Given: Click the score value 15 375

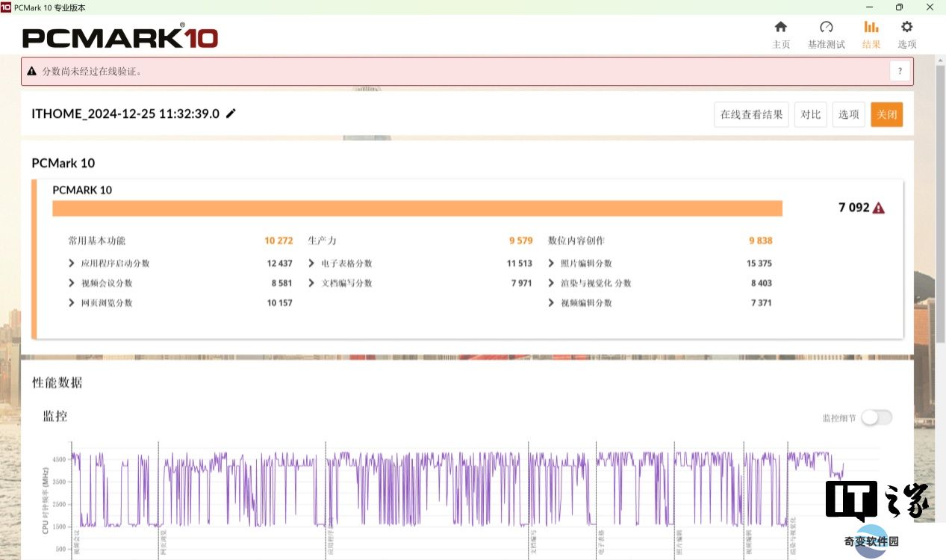Looking at the screenshot, I should pos(759,264).
